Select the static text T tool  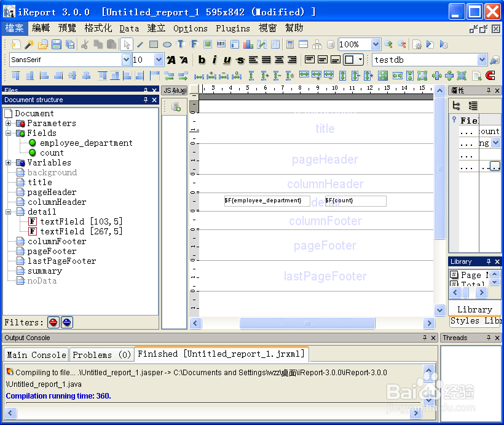coord(181,44)
